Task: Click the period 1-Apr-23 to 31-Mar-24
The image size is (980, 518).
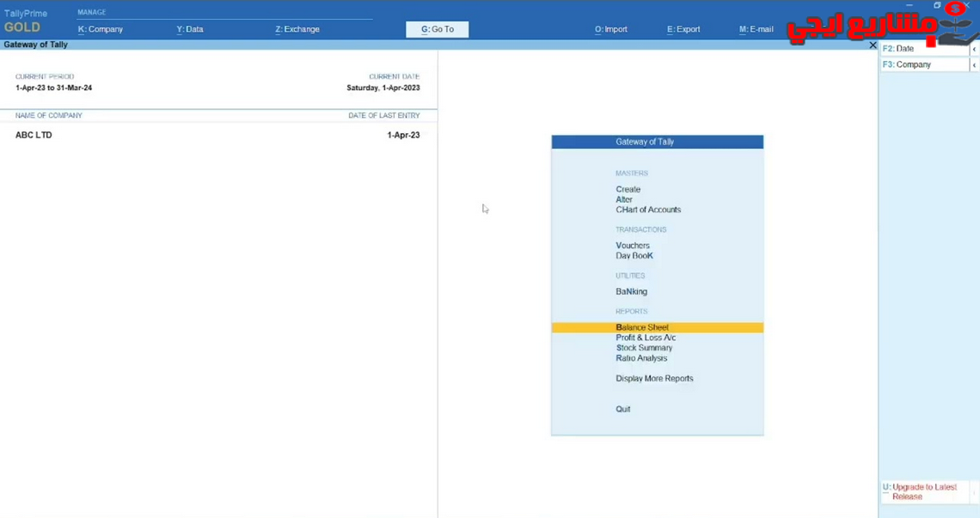Action: (x=54, y=88)
